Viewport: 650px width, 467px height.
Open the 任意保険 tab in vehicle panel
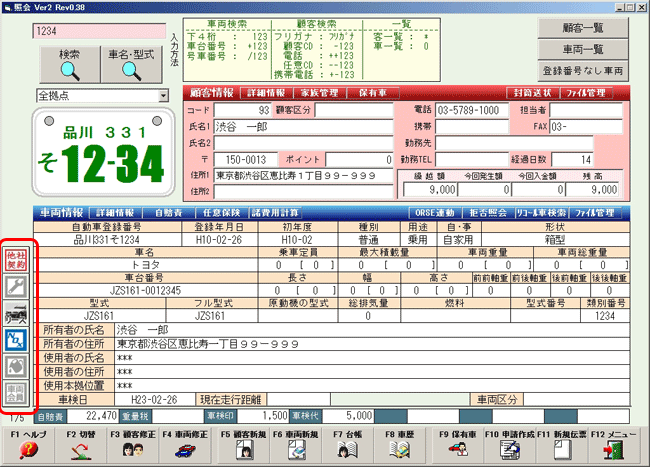click(219, 213)
